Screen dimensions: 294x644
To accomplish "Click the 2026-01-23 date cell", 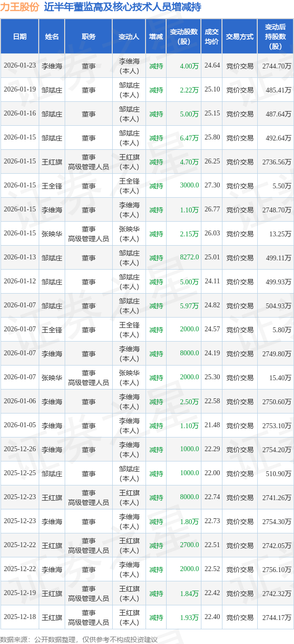I will pyautogui.click(x=20, y=66).
